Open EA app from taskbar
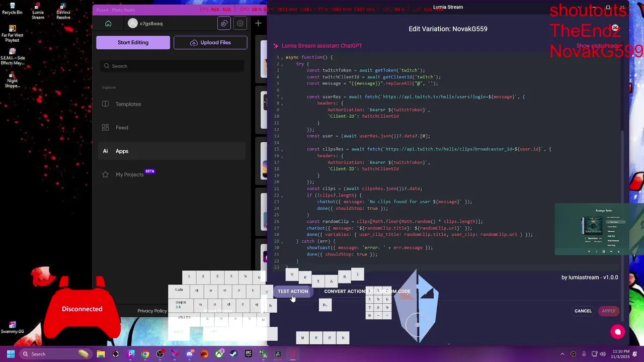The height and width of the screenshot is (362, 644). (x=204, y=354)
